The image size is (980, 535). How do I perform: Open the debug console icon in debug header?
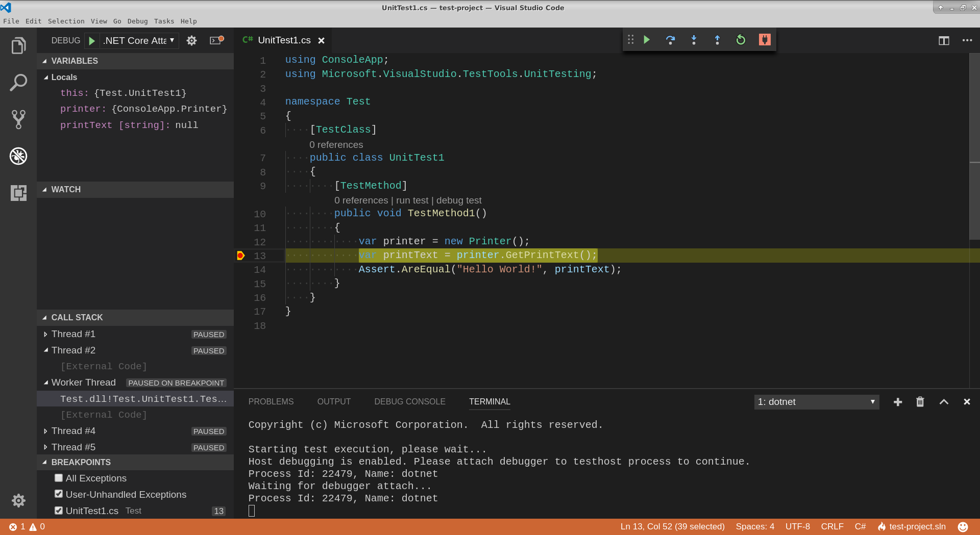(217, 40)
